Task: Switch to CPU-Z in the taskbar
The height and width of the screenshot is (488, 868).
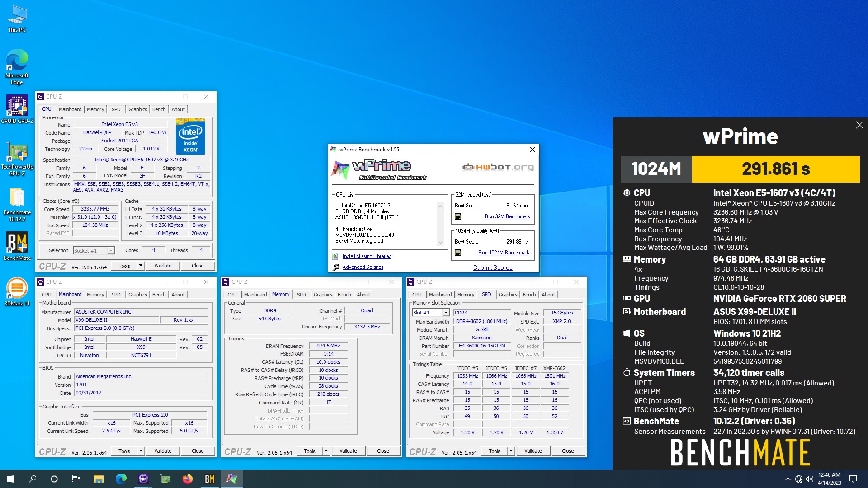Action: click(x=143, y=479)
